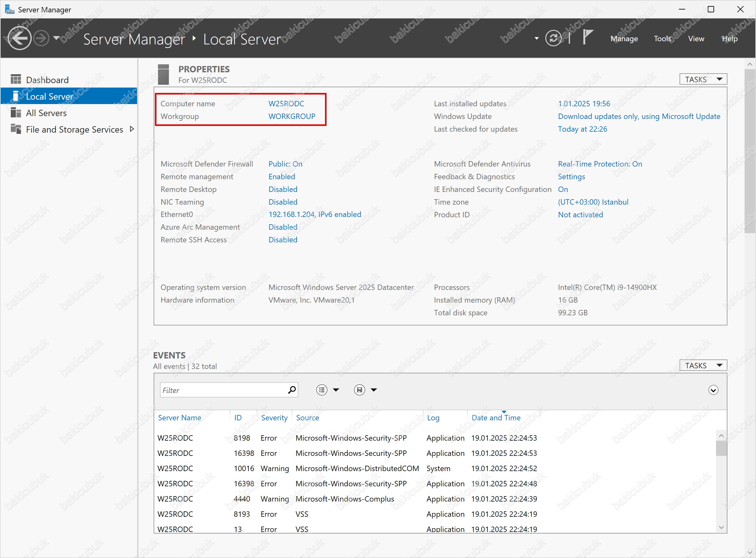Sort events by Date and Time column
Image resolution: width=756 pixels, height=558 pixels.
click(496, 417)
